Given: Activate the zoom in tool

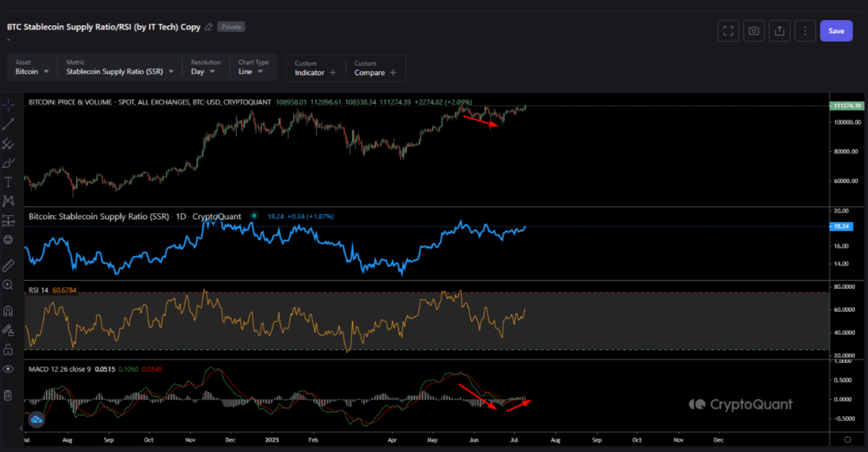Looking at the screenshot, I should [8, 285].
